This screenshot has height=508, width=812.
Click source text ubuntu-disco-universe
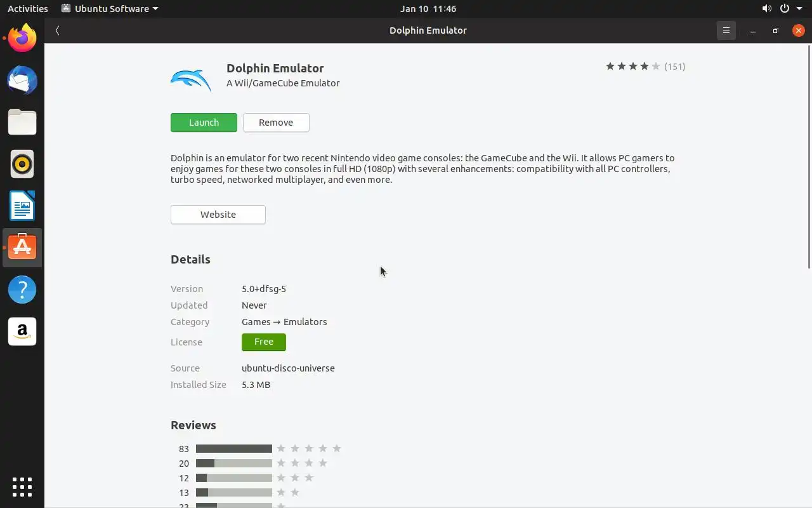[288, 368]
